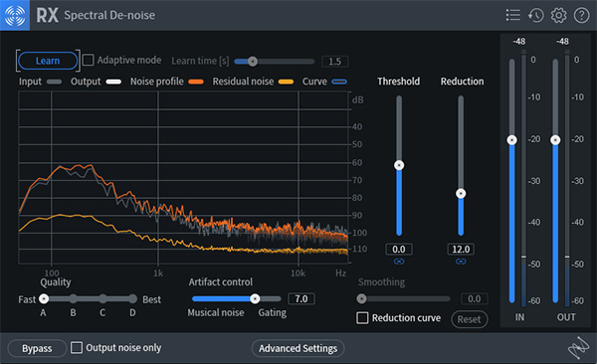Viewport: 597px width, 364px height.
Task: Click the IN gain slider handle
Action: (512, 140)
